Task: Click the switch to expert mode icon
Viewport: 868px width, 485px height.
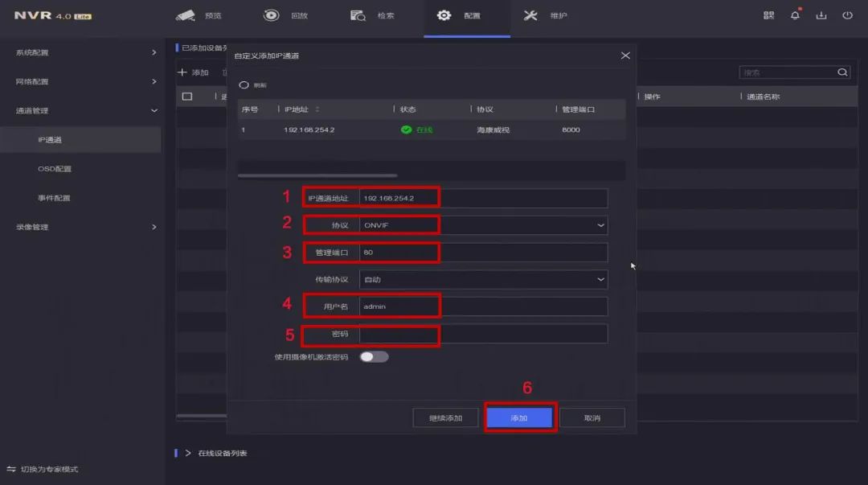Action: 11,469
